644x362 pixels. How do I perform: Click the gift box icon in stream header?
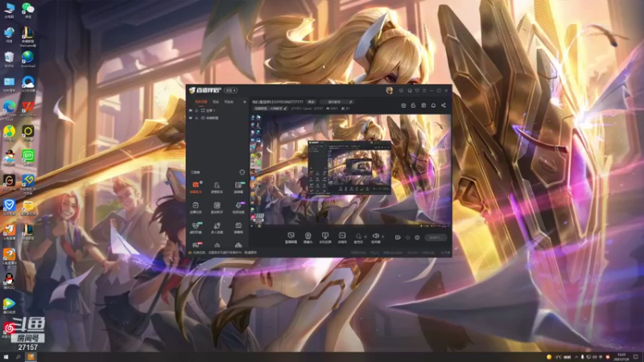click(404, 105)
